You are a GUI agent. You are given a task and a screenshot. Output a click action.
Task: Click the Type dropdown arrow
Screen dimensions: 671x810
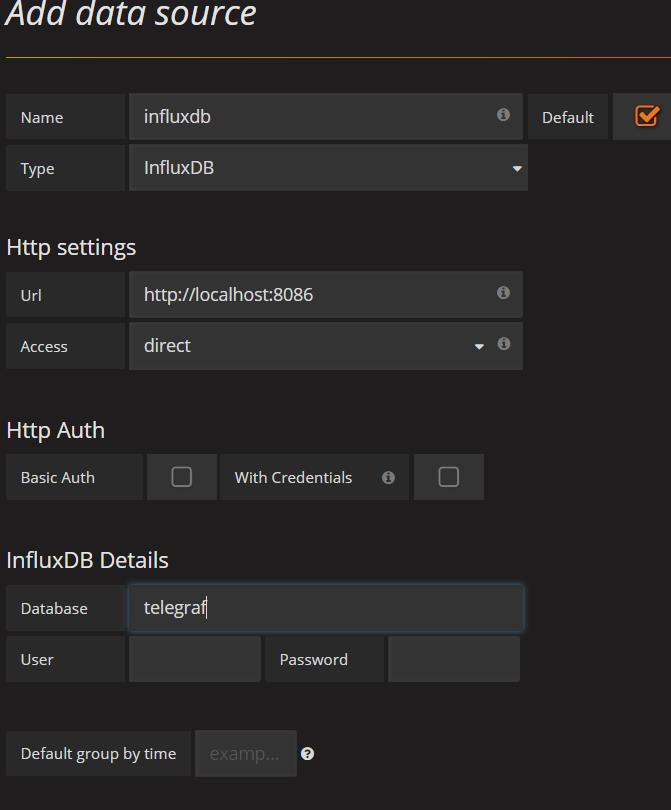point(517,169)
